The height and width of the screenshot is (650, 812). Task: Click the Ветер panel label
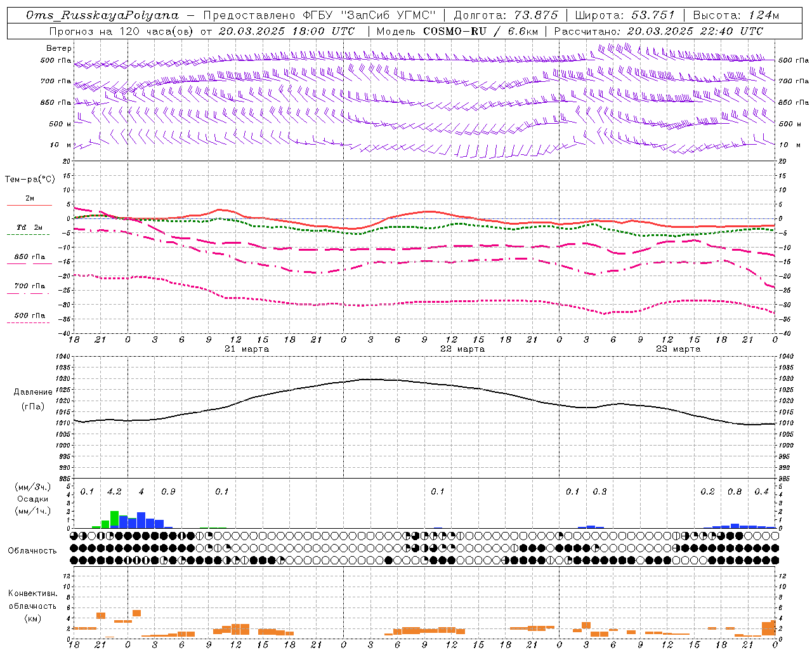point(59,48)
